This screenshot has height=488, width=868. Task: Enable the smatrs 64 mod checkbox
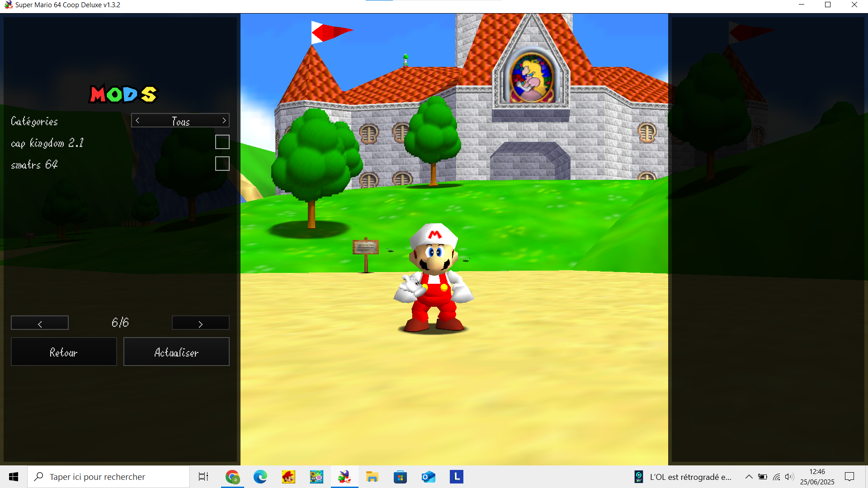[222, 164]
